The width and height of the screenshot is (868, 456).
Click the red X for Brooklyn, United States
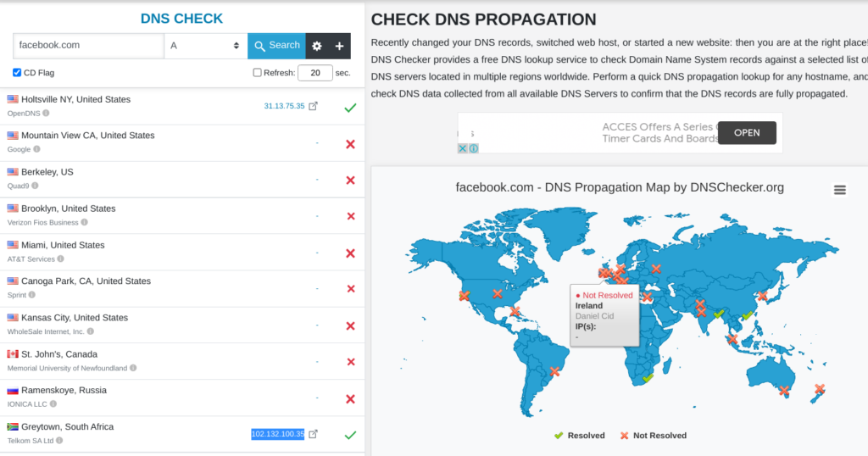coord(351,216)
